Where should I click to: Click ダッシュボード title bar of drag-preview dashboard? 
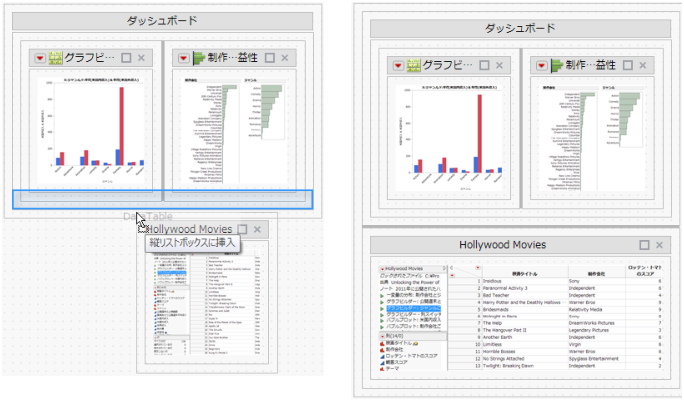point(162,21)
